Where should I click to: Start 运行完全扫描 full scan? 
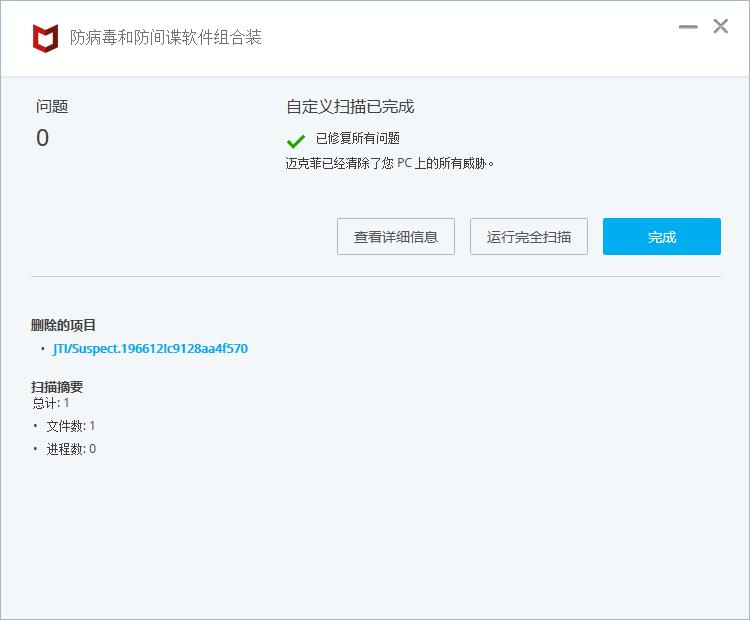[x=529, y=236]
